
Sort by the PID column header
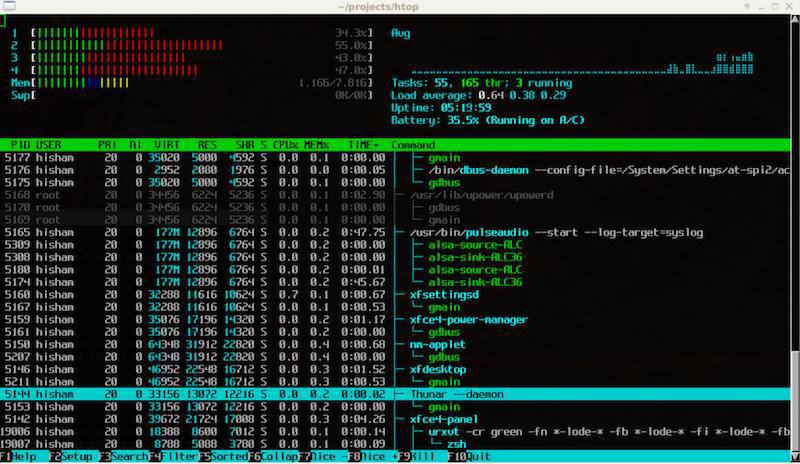click(20, 145)
